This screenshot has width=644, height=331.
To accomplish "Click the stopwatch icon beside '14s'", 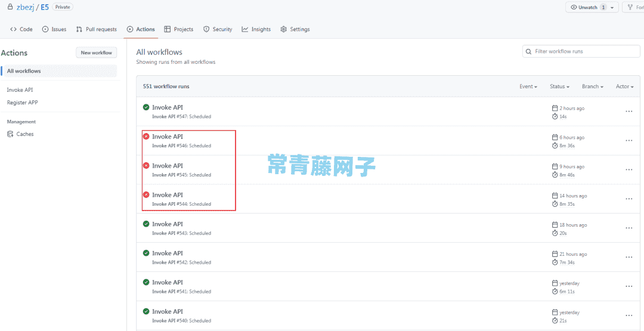I will click(555, 117).
